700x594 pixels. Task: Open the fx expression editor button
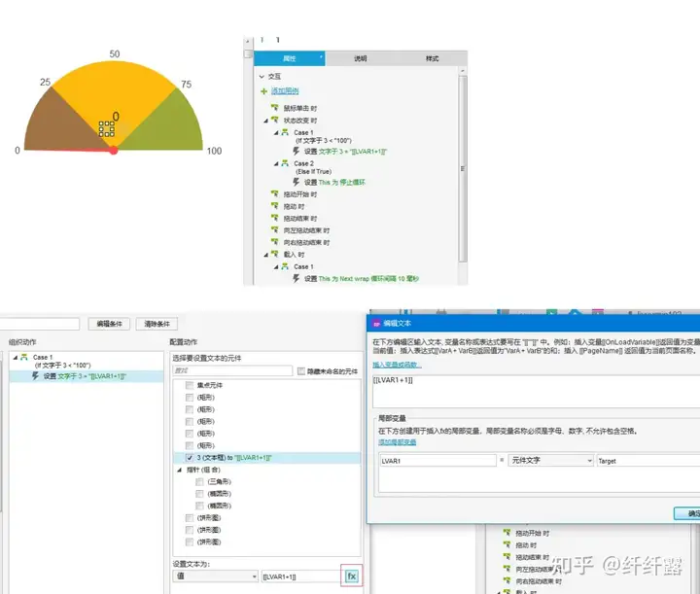tap(351, 576)
